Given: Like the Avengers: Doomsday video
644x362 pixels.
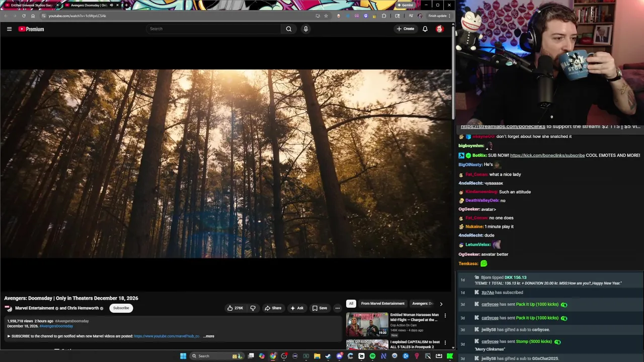Looking at the screenshot, I should tap(235, 308).
